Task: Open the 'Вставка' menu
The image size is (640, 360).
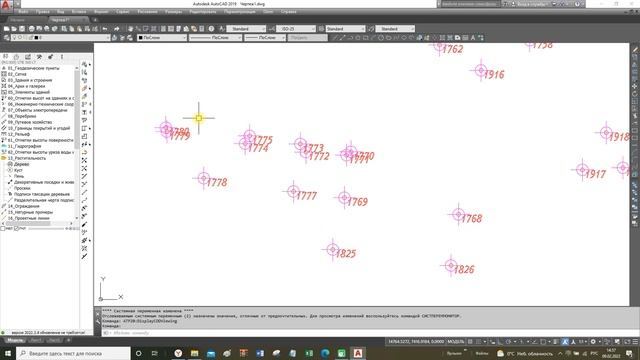Action: pos(79,12)
